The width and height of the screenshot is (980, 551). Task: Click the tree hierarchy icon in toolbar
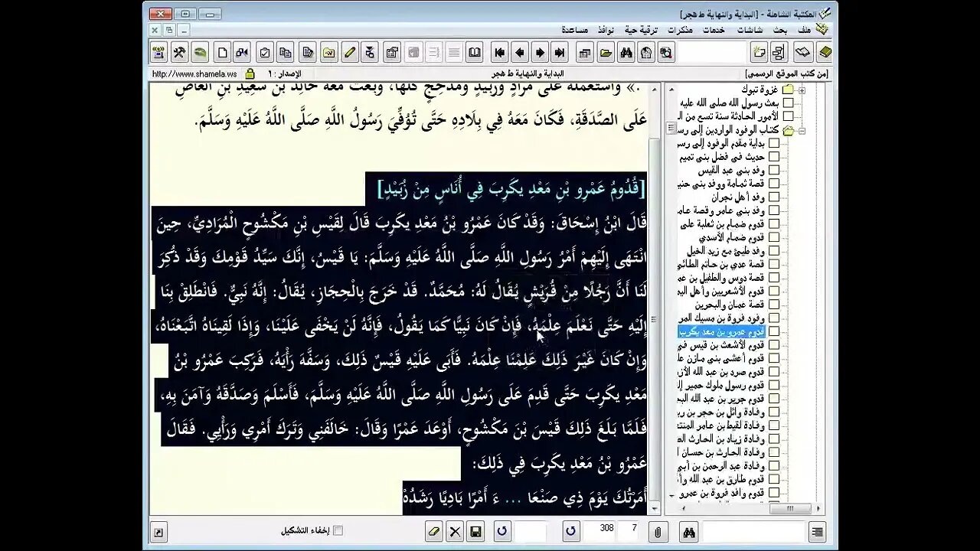(x=779, y=53)
